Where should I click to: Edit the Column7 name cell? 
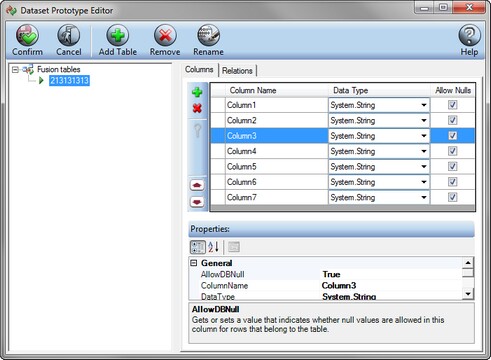(277, 197)
